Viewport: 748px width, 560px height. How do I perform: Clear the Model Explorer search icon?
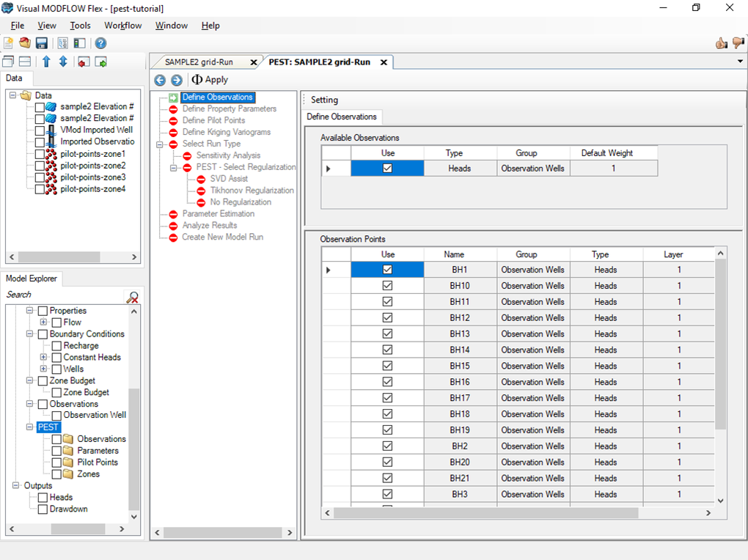pyautogui.click(x=133, y=297)
